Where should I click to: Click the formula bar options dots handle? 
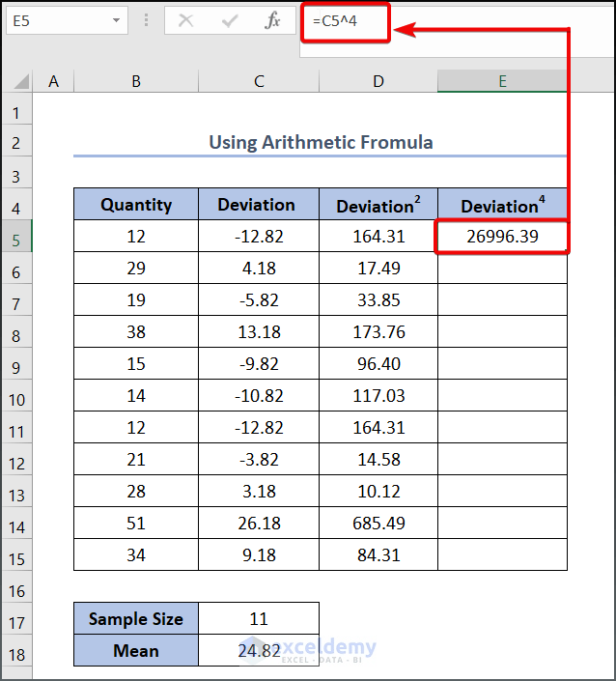tap(147, 20)
